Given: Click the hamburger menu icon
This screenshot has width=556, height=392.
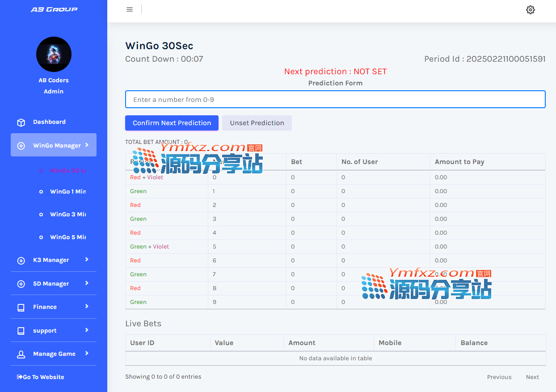Looking at the screenshot, I should click(130, 9).
